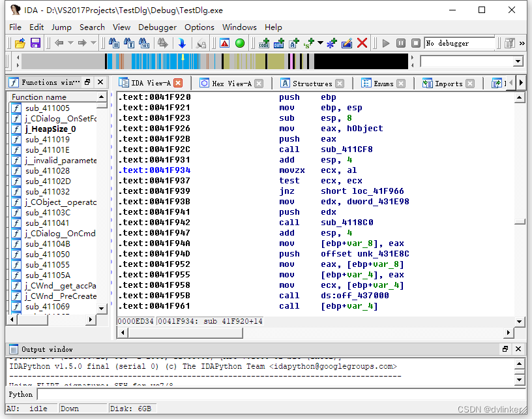Click the disassembly horizontal scrollbar thumb
Image resolution: width=532 pixels, height=419 pixels.
coord(186,333)
